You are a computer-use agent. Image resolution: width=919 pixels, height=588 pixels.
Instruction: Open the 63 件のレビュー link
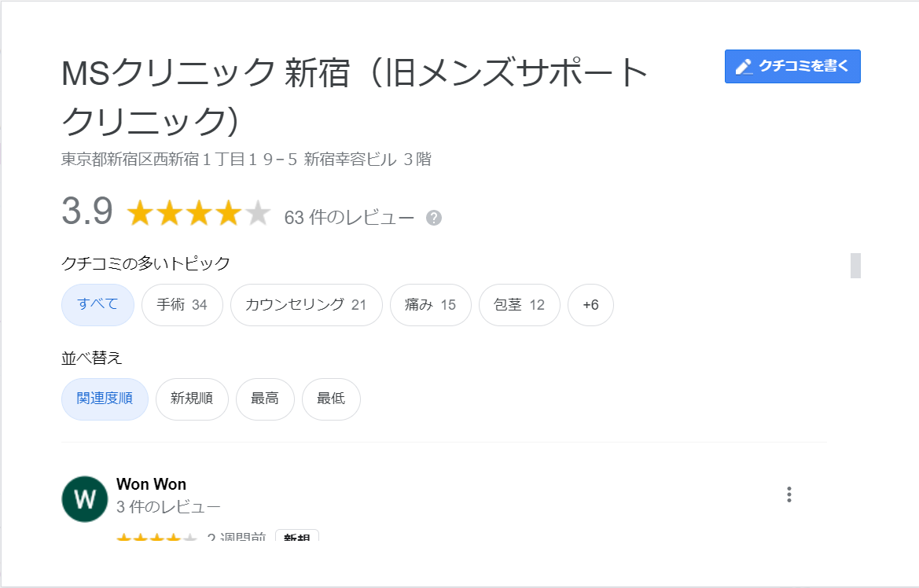tap(349, 218)
